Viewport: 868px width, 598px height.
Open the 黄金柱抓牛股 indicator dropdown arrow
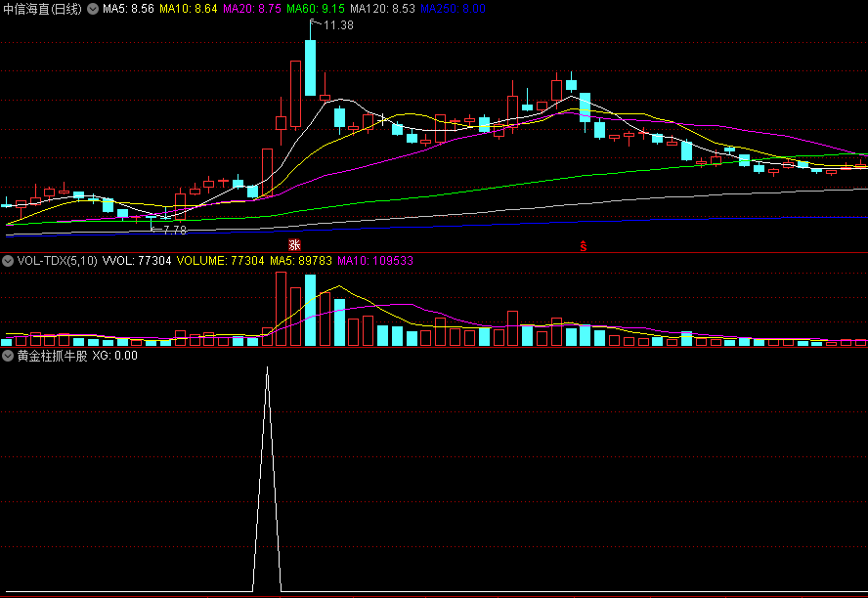click(8, 356)
